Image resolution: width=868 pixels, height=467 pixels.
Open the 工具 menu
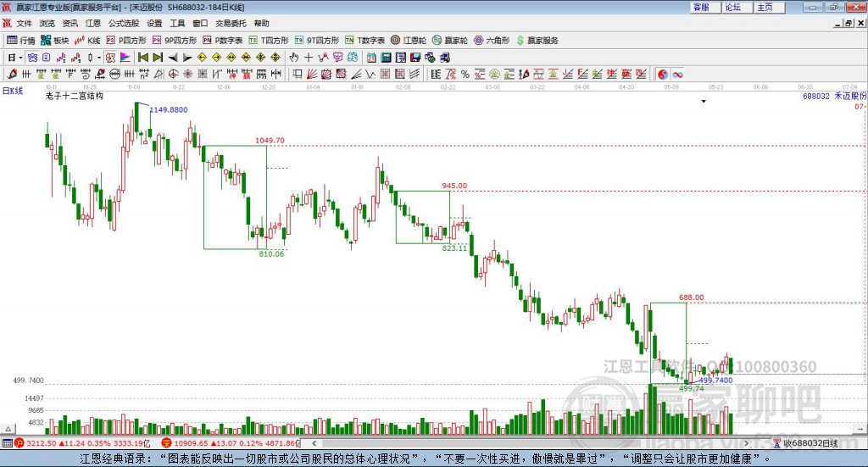click(177, 23)
